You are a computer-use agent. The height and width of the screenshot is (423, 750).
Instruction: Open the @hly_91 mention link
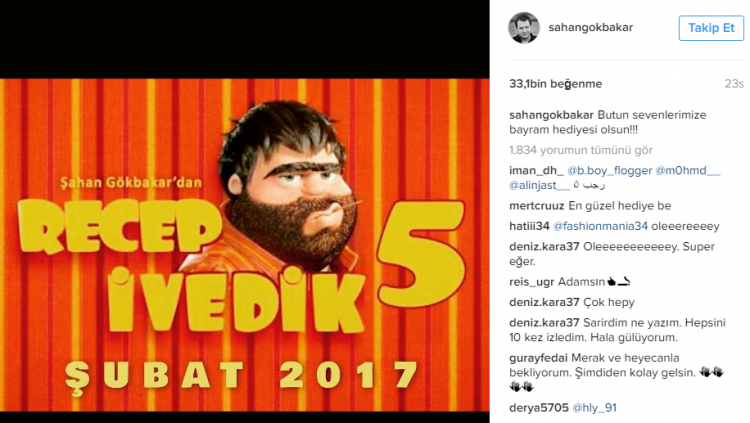[595, 408]
